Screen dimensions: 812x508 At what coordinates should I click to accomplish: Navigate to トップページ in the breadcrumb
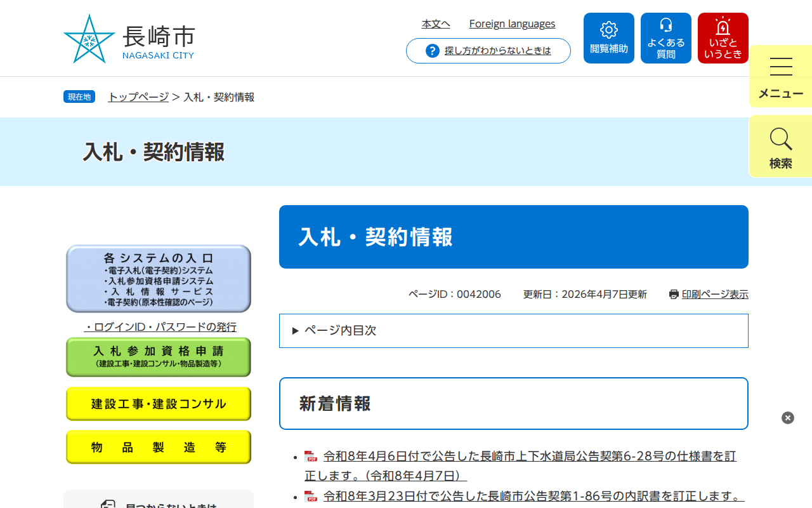[x=137, y=98]
